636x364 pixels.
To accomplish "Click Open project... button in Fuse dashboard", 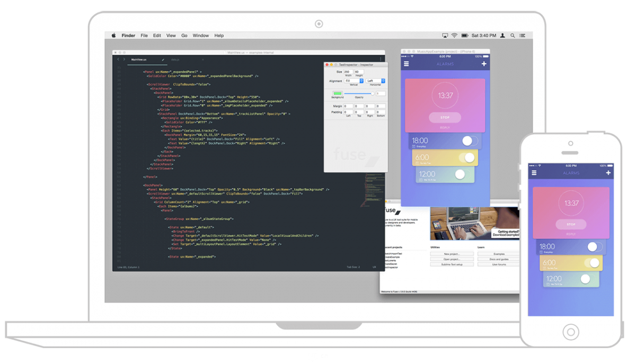I will point(452,259).
